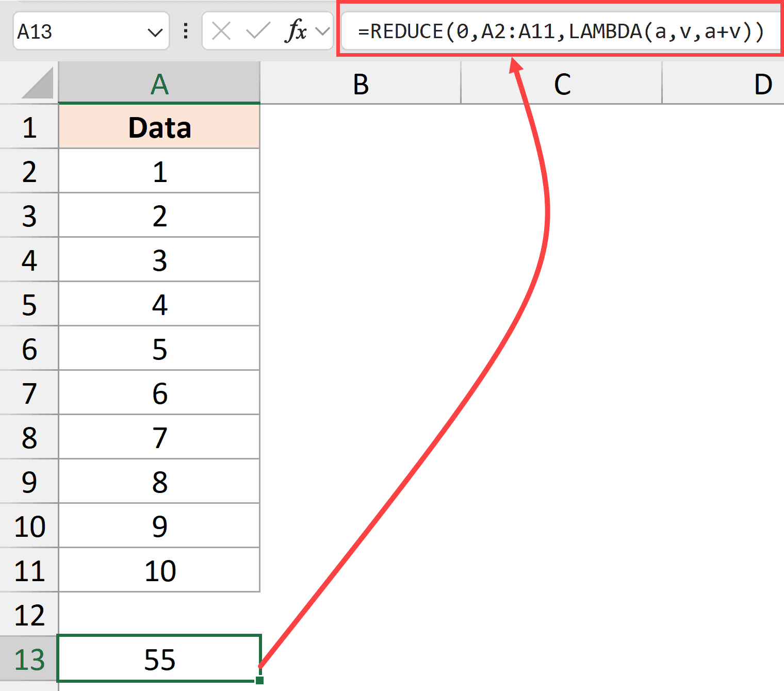Select the cell containing value 10

coord(159,570)
